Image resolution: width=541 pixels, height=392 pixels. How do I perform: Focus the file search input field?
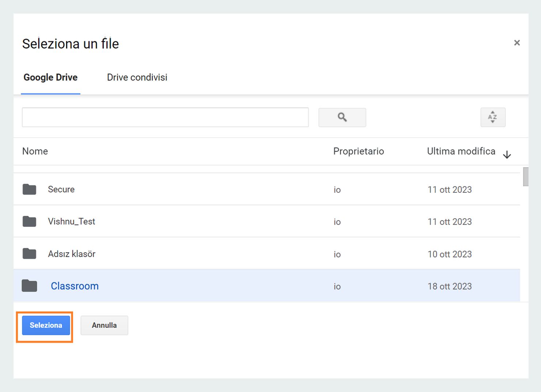[x=165, y=117]
